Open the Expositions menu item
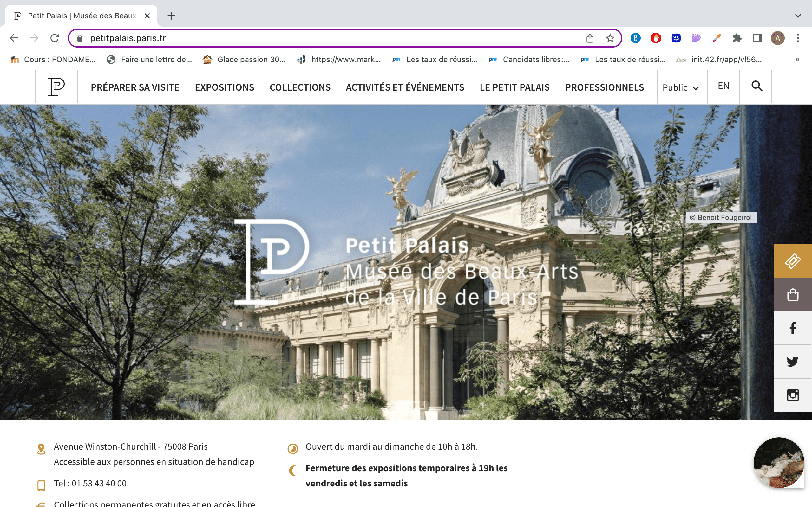Image resolution: width=812 pixels, height=507 pixels. [x=225, y=87]
